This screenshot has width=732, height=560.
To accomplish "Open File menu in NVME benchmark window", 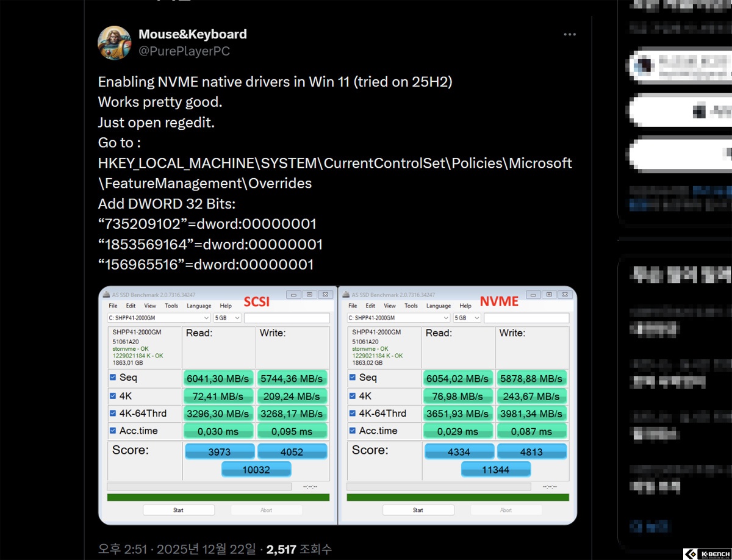I will 353,306.
